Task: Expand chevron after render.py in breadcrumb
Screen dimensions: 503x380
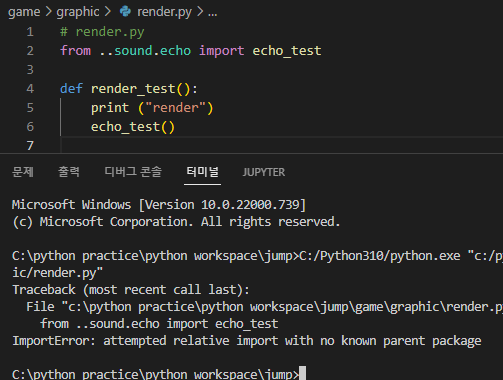Action: (x=200, y=12)
